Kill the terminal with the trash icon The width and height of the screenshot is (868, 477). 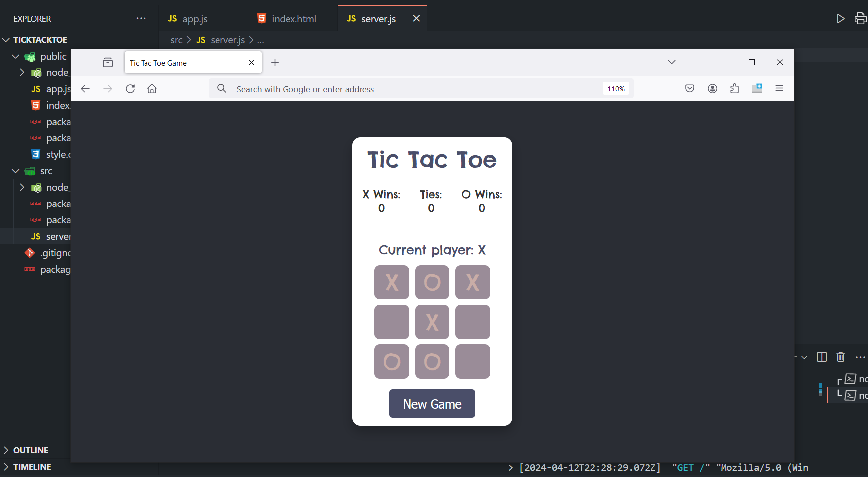pos(840,357)
